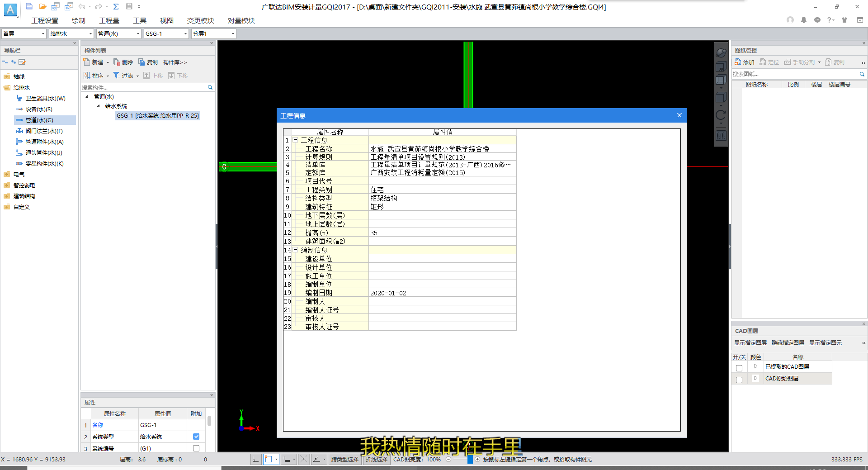Click 工程名称 value cell in dialog

click(x=442, y=149)
